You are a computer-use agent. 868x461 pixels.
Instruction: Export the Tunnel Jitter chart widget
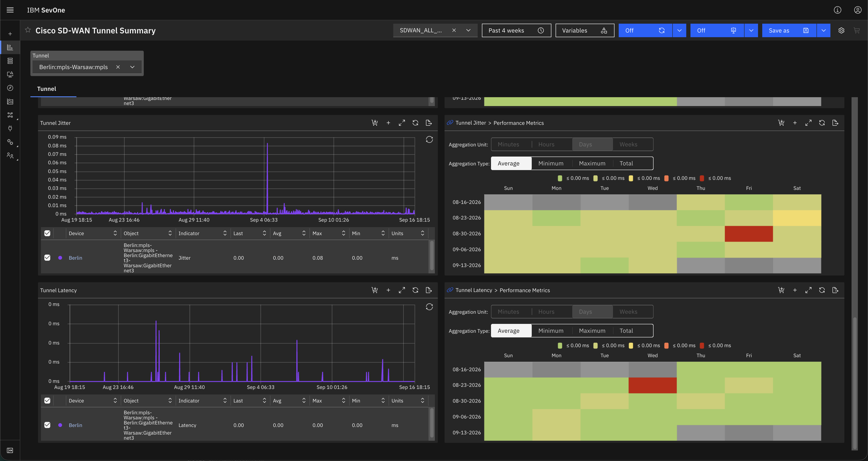pyautogui.click(x=429, y=123)
